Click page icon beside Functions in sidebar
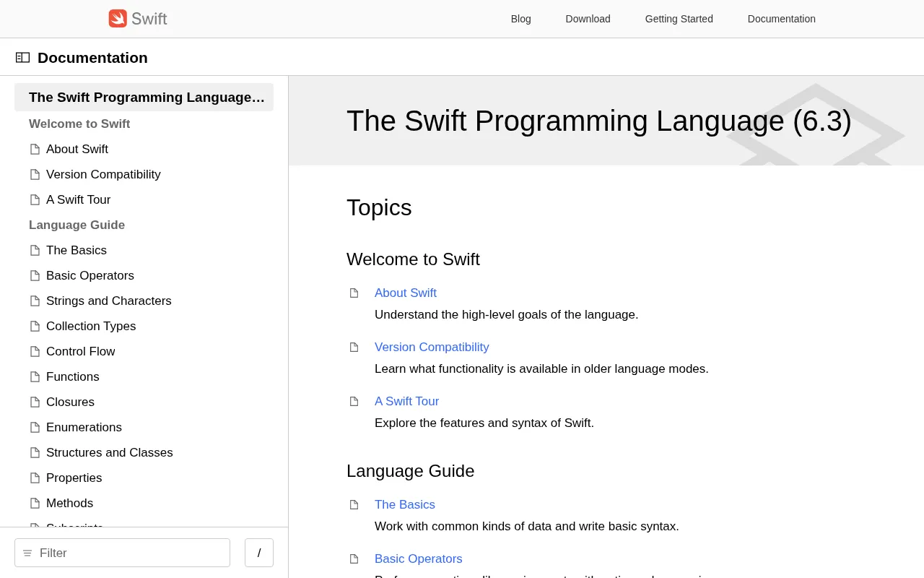 [x=35, y=377]
